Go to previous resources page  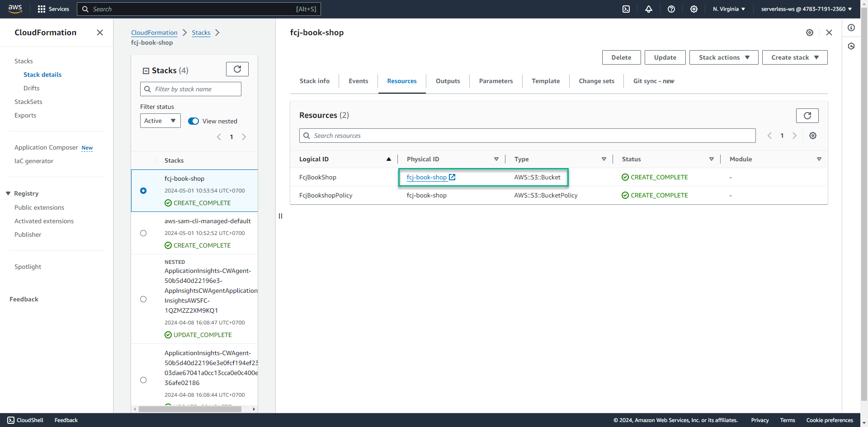[769, 136]
